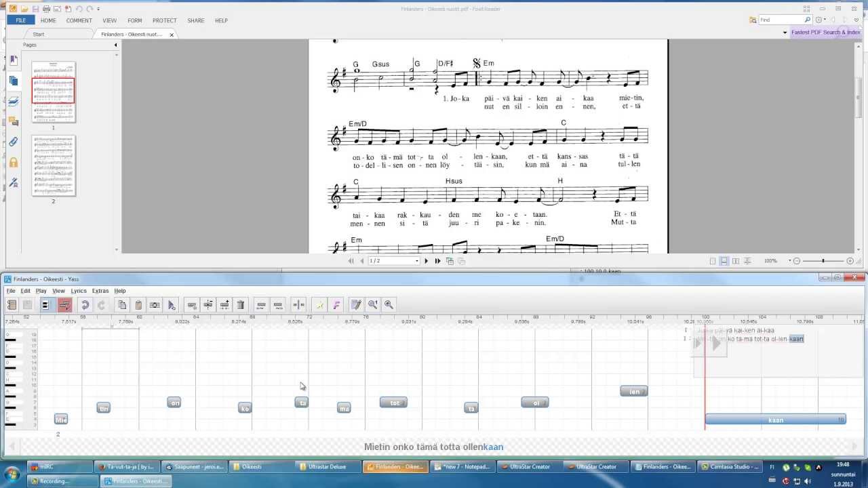Click the Windows Start button
Screen dimensions: 868x488
(x=12, y=473)
